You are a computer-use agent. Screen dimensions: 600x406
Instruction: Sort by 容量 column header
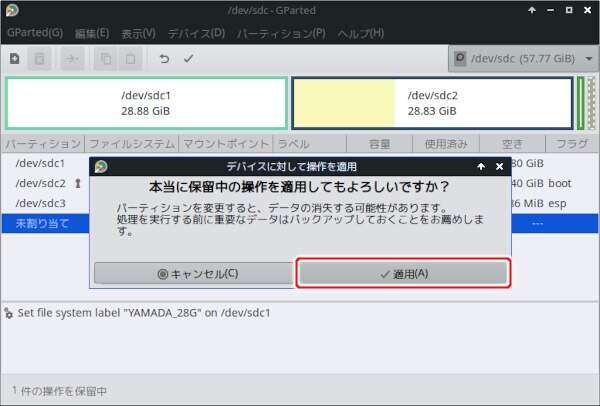pyautogui.click(x=380, y=144)
